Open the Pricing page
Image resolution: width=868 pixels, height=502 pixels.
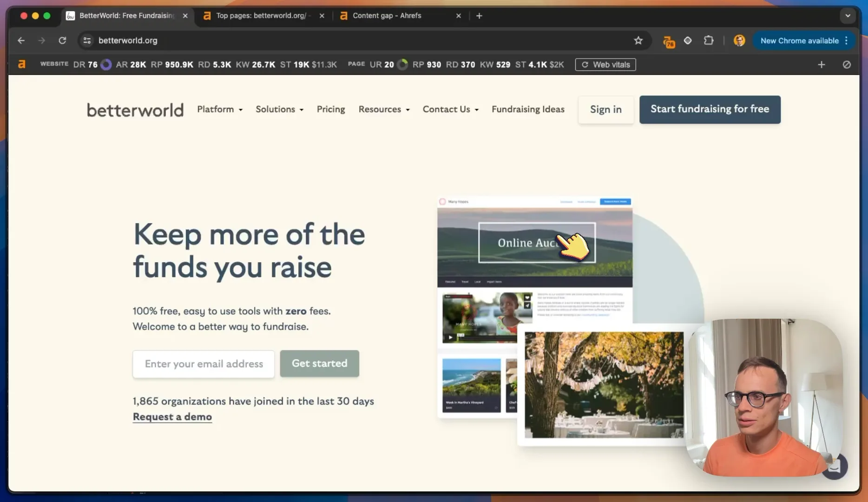coord(331,109)
